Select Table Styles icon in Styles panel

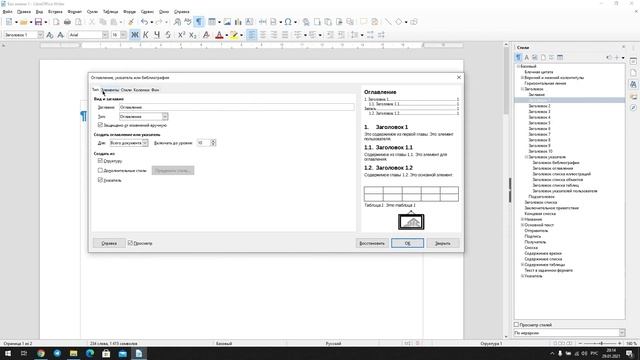560,58
